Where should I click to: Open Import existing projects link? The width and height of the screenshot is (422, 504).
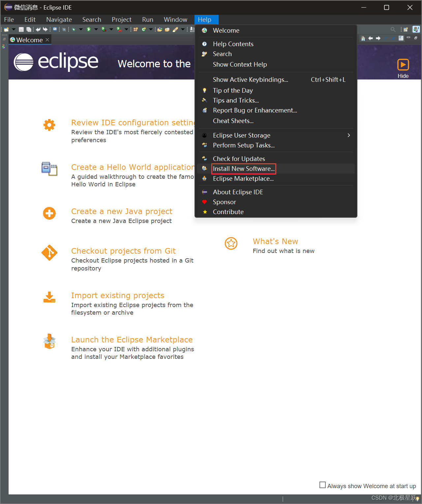point(118,296)
